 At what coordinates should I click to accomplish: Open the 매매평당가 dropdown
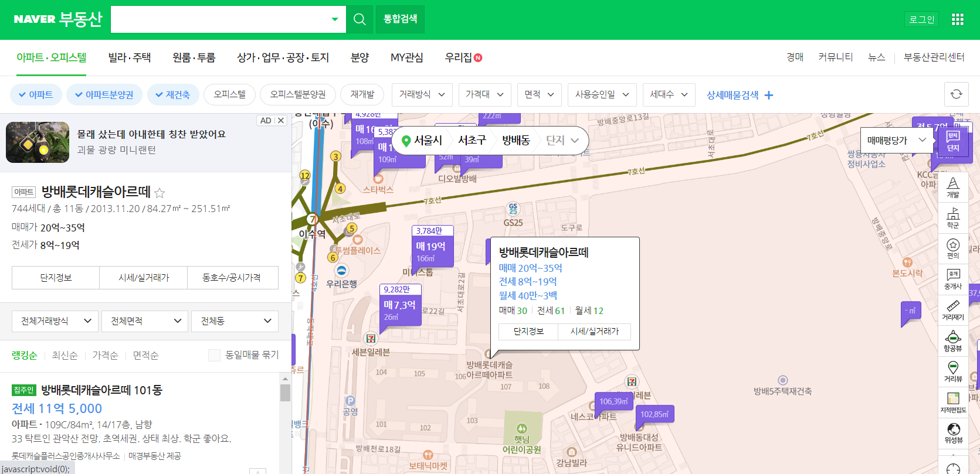click(x=897, y=141)
